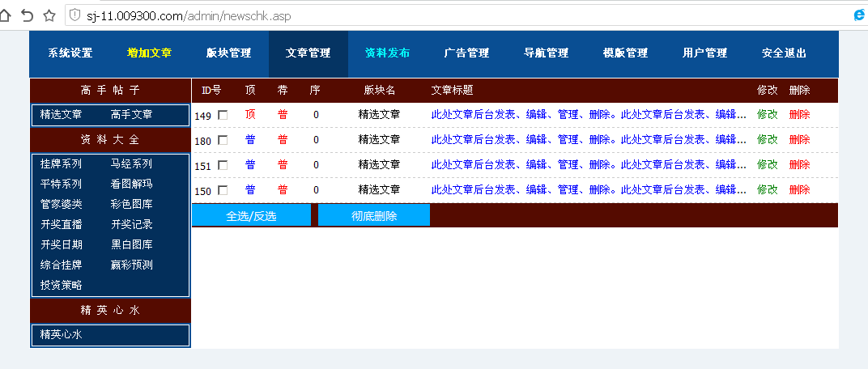Viewport: 868px width, 369px height.
Task: Tick the checkbox for article ID 151
Action: [223, 165]
